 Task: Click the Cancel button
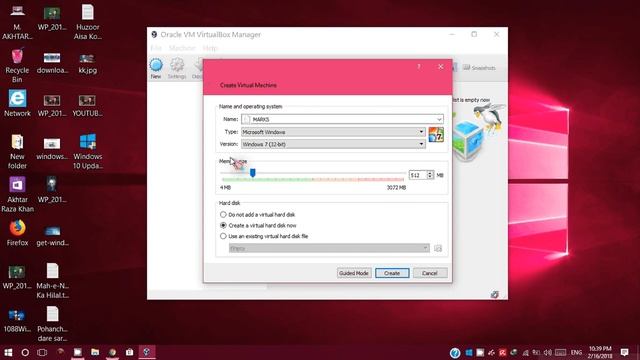coord(430,273)
